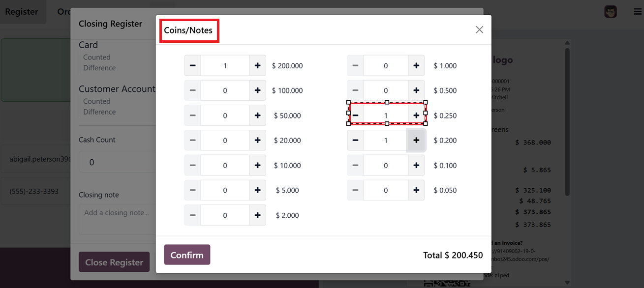Decrease the $ 0.200 coin count
The height and width of the screenshot is (288, 644).
pos(355,141)
